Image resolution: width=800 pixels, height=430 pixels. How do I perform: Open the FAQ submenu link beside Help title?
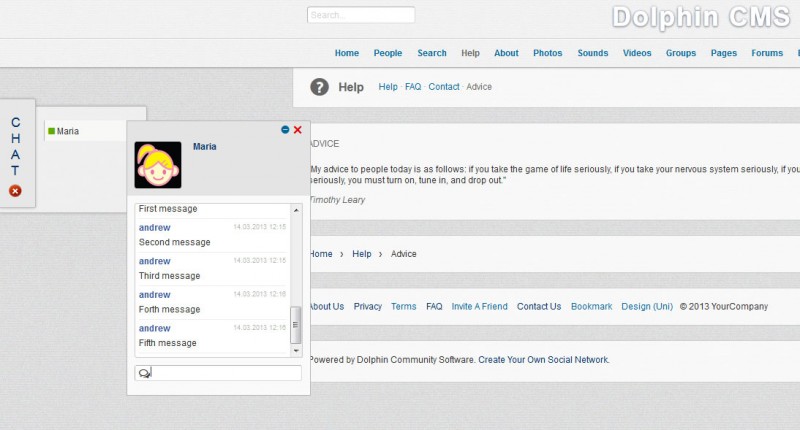[413, 87]
